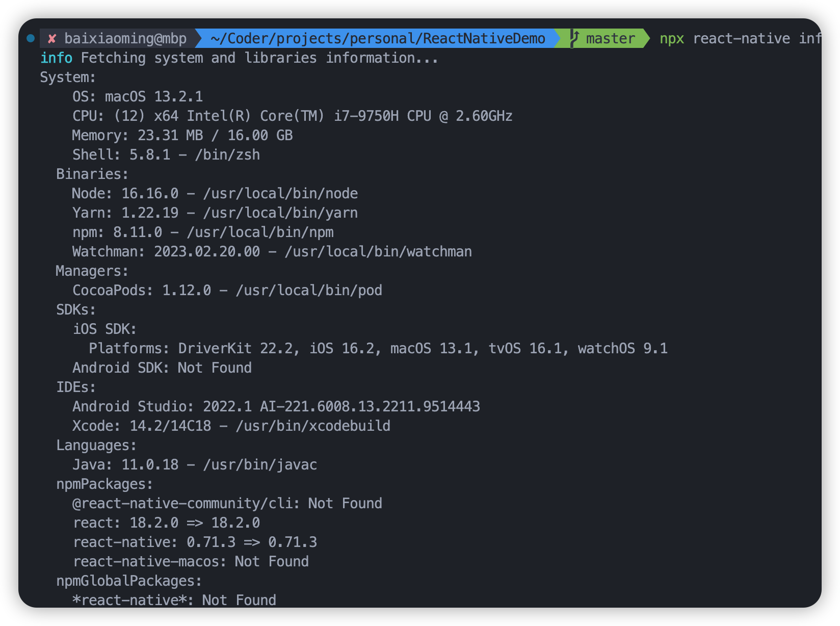Click the '*react-native*: Not Found' line

point(174,600)
